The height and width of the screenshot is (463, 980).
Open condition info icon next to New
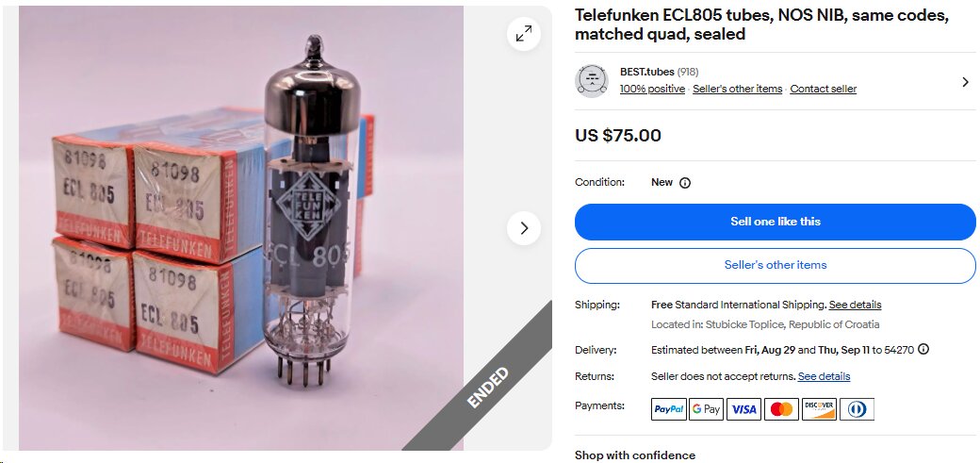[x=685, y=183]
